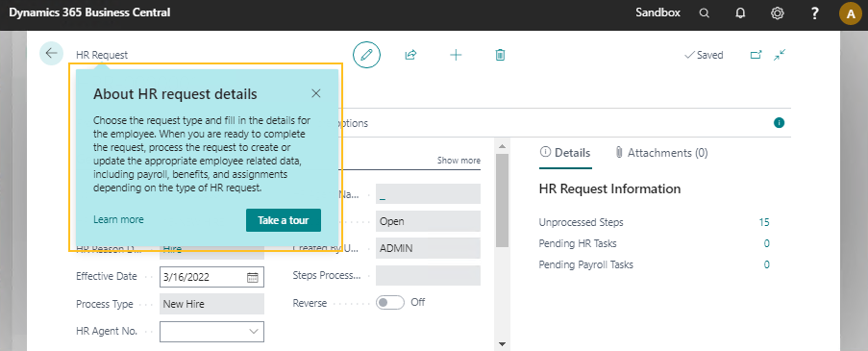Image resolution: width=868 pixels, height=351 pixels.
Task: Click the Process Type field New Hire
Action: pyautogui.click(x=212, y=304)
